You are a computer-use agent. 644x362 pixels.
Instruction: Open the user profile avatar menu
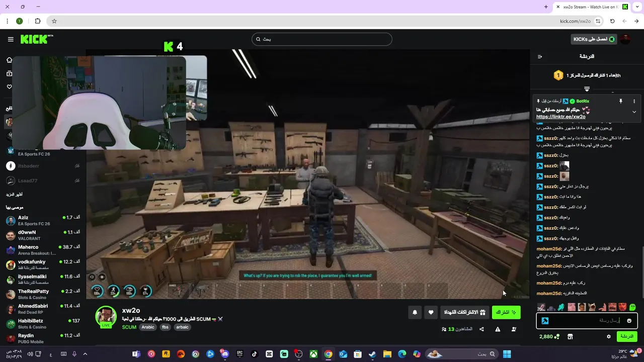(625, 39)
